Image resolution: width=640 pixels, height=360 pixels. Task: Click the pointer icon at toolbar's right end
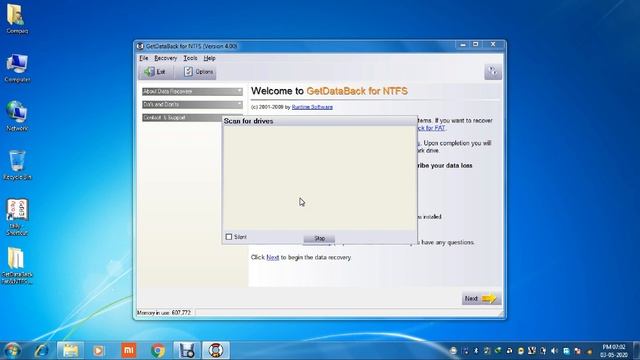(x=493, y=71)
